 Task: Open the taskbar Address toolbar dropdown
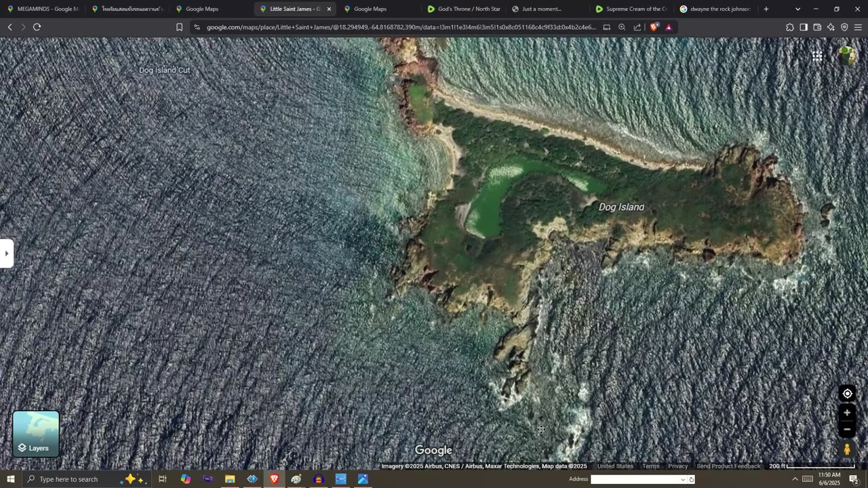683,480
